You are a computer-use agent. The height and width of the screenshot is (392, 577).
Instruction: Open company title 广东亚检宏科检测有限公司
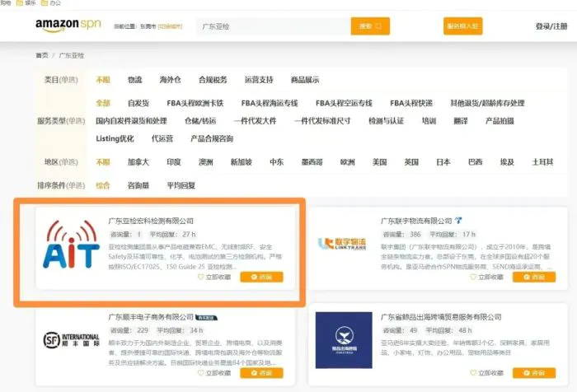pyautogui.click(x=151, y=221)
